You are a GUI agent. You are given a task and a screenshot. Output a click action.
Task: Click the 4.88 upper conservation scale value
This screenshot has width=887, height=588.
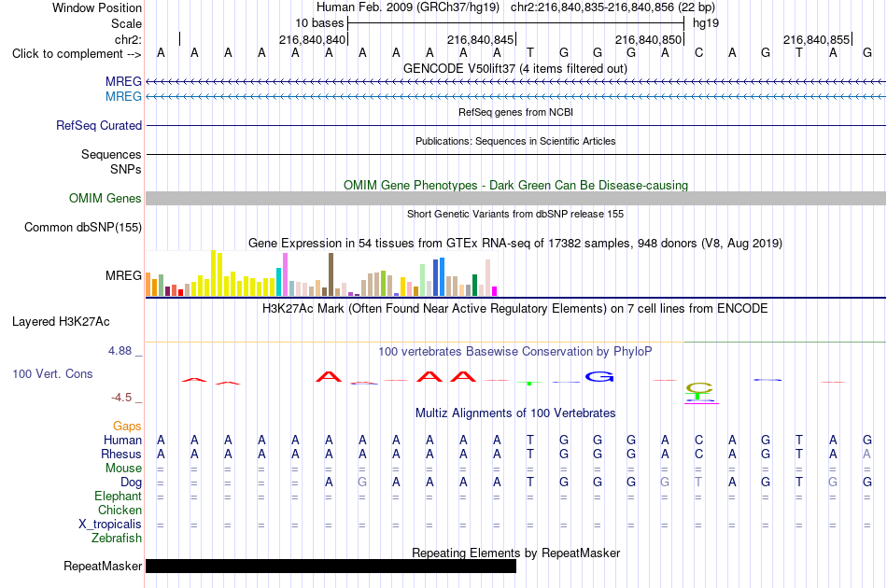click(x=120, y=351)
